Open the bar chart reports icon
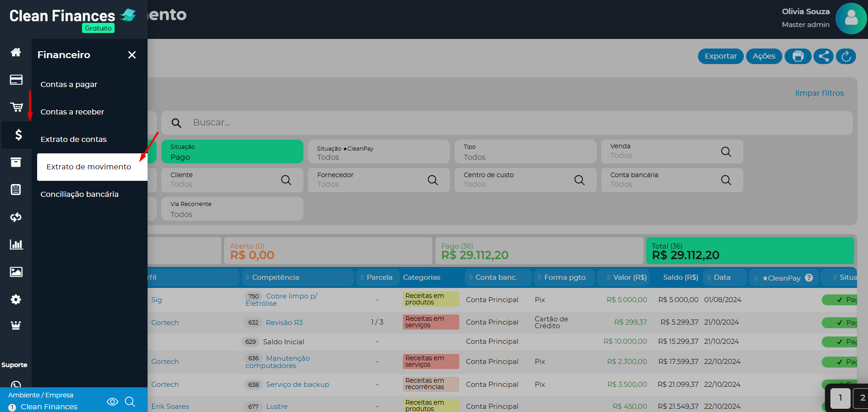 click(x=16, y=244)
